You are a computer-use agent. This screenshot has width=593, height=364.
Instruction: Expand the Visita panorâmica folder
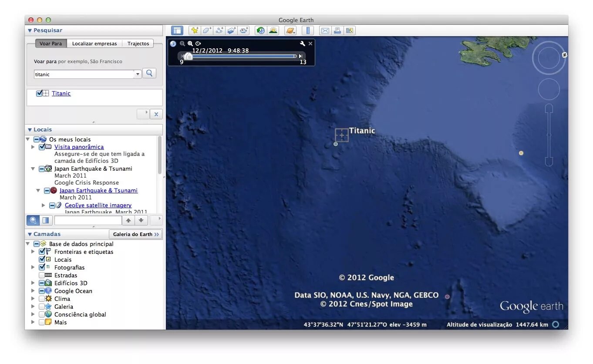tap(33, 147)
